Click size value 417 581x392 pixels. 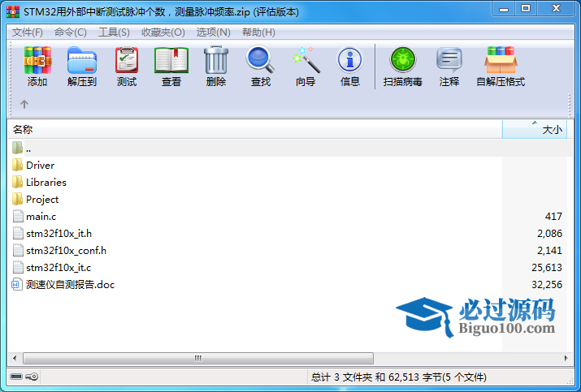click(553, 216)
